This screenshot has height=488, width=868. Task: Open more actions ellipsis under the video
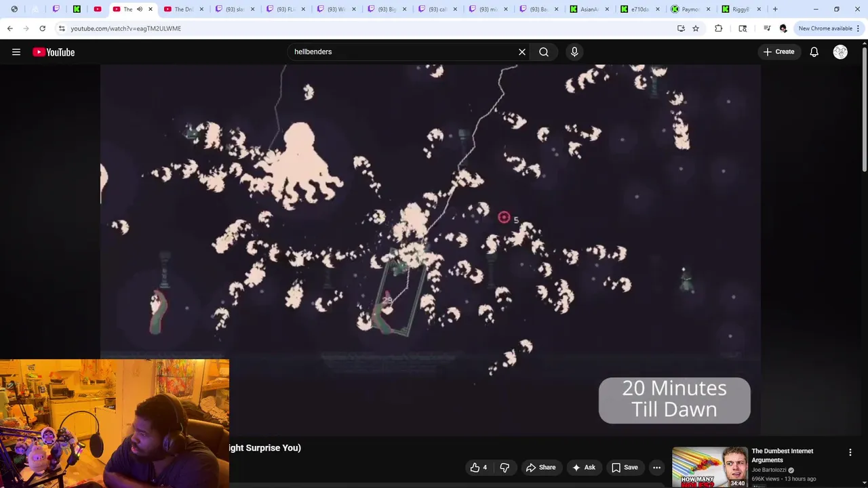tap(656, 468)
